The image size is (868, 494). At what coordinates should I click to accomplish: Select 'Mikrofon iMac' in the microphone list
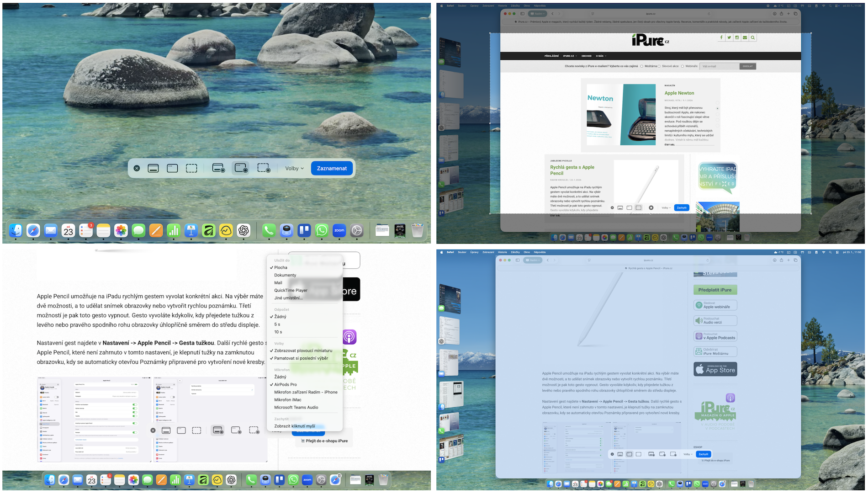(x=287, y=400)
